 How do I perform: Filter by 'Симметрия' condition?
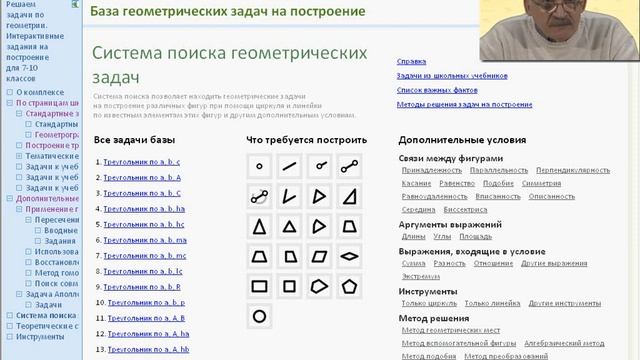pyautogui.click(x=541, y=183)
